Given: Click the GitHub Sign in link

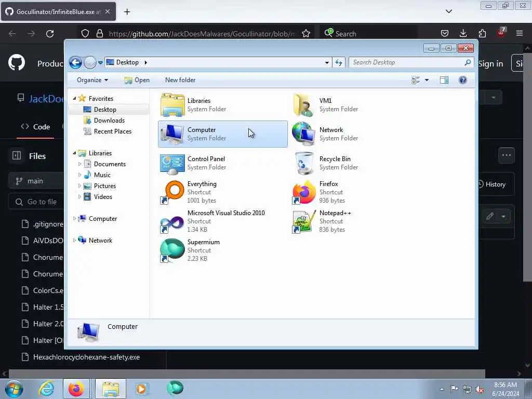Looking at the screenshot, I should pos(490,64).
